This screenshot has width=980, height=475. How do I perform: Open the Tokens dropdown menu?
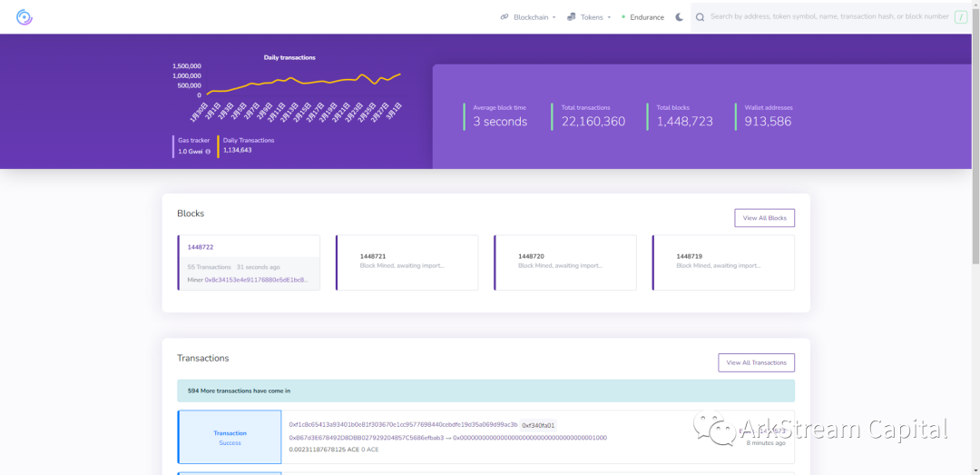click(x=595, y=17)
